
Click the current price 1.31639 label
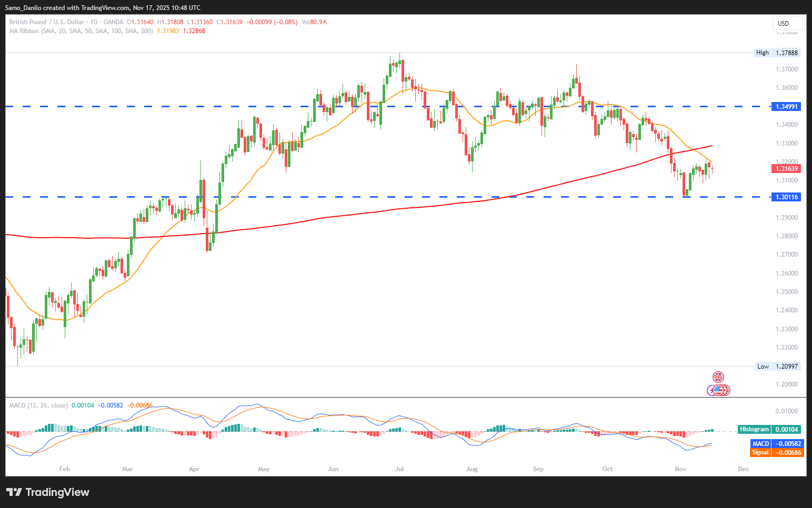tap(786, 169)
